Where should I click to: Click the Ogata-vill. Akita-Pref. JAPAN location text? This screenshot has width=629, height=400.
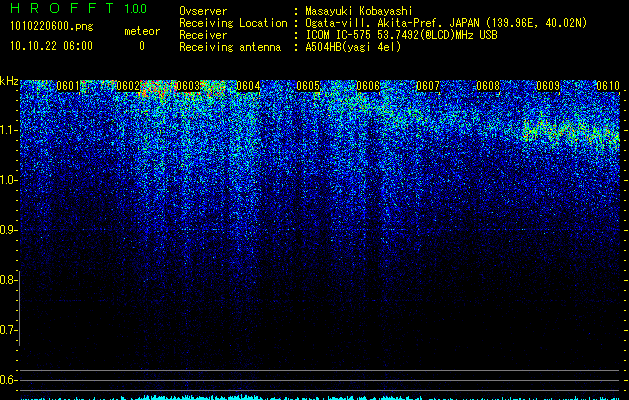tap(446, 23)
